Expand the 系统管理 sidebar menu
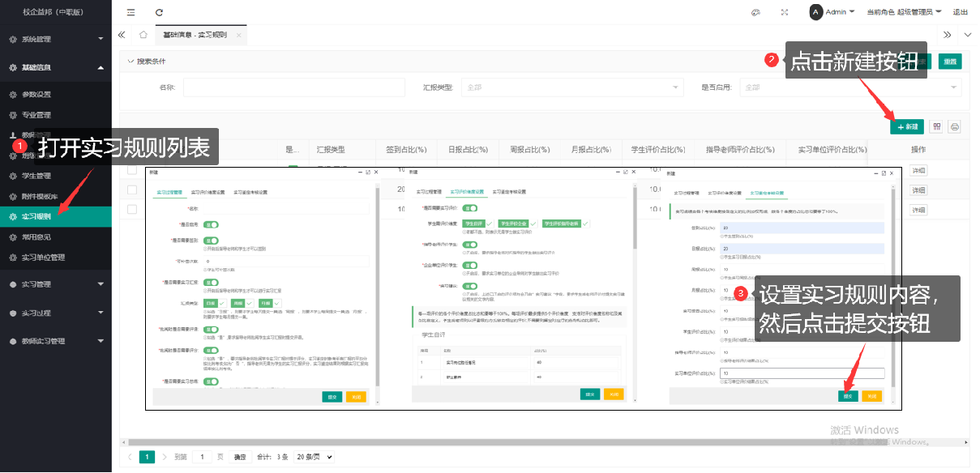 (x=55, y=39)
